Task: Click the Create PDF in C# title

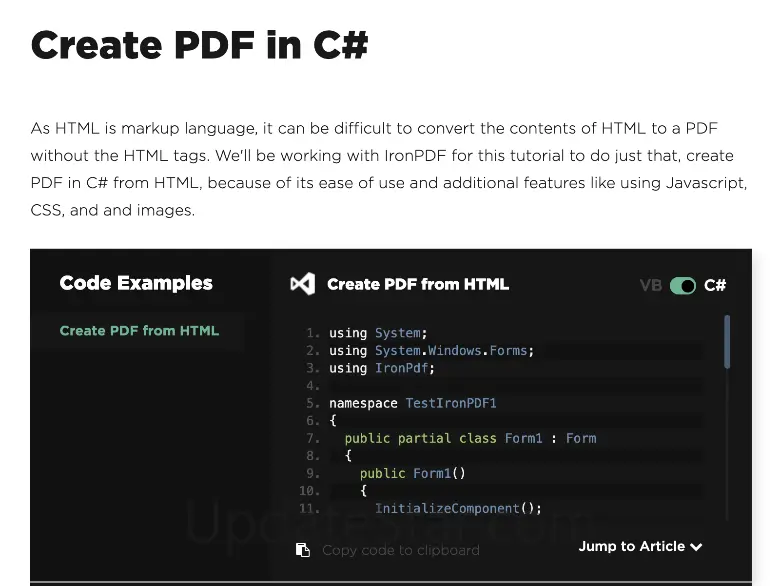Action: 199,45
